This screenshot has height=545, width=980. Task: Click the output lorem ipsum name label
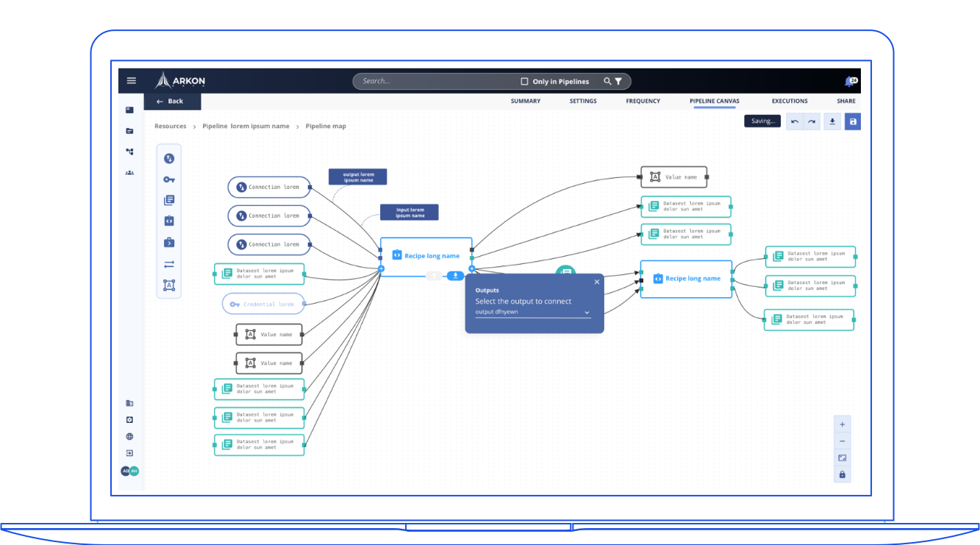pos(358,177)
